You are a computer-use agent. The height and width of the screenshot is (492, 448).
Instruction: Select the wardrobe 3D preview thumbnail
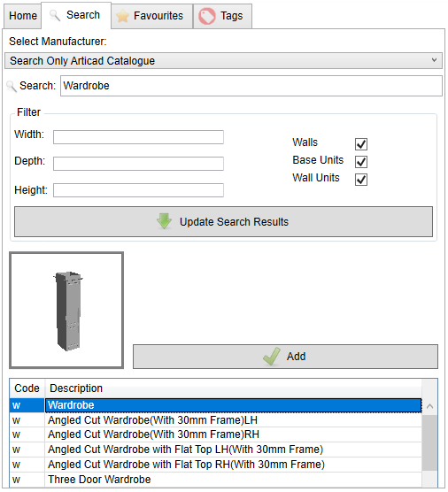(x=66, y=310)
